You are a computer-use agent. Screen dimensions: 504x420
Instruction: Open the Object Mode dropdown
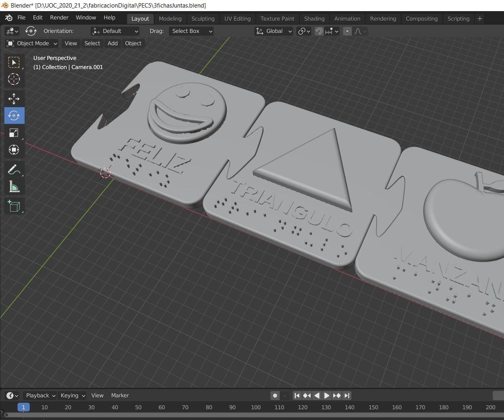pos(32,43)
